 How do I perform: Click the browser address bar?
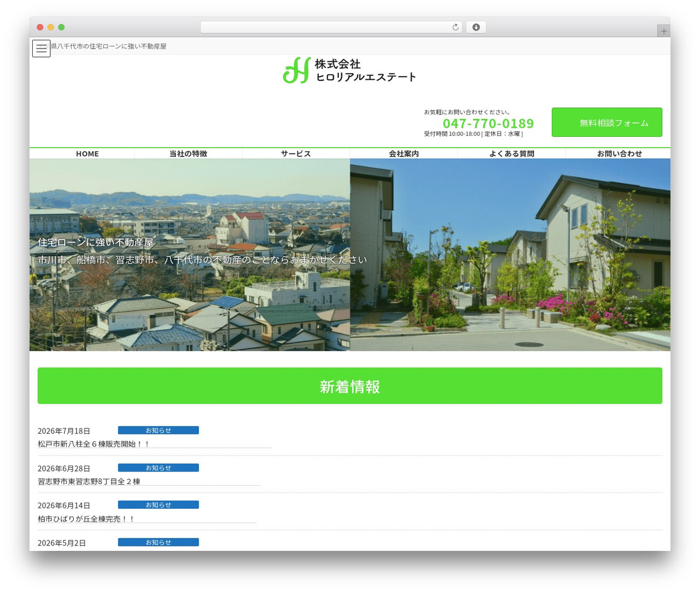(x=331, y=27)
